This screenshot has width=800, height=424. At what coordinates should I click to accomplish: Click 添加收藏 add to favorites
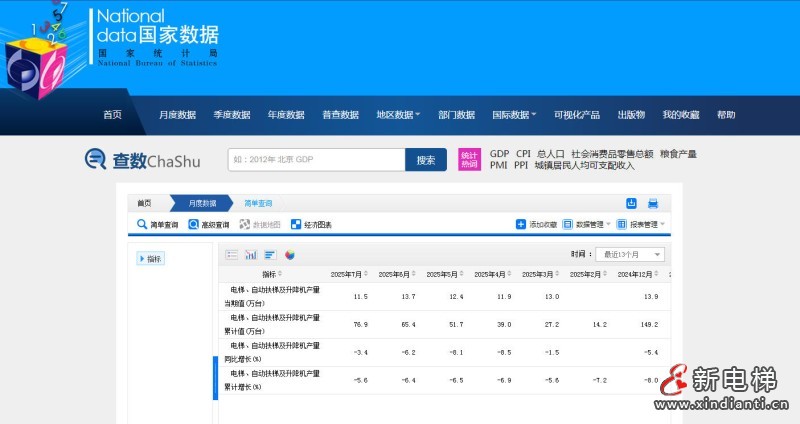(536, 225)
